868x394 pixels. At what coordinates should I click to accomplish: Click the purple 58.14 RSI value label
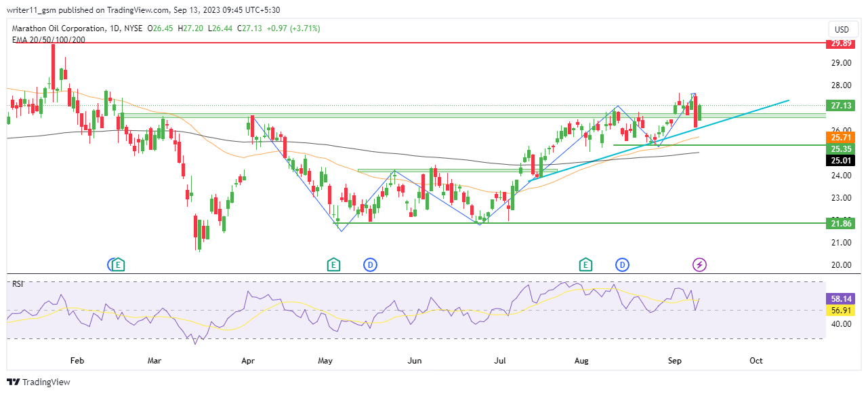pos(841,298)
